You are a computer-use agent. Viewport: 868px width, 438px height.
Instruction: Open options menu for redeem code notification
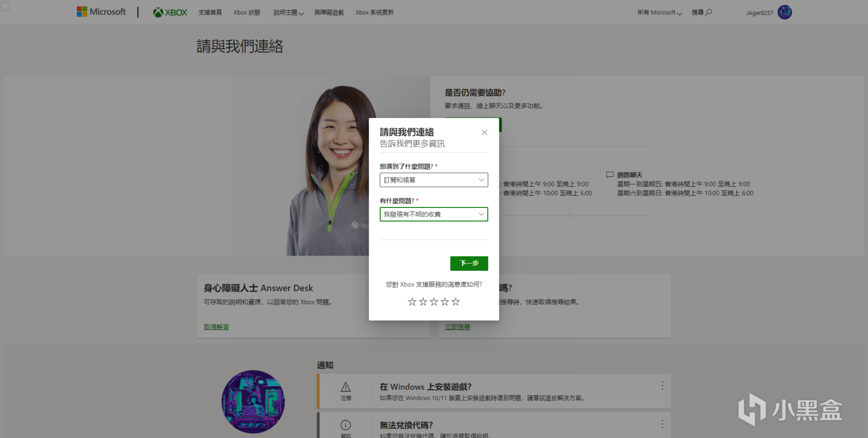(662, 424)
